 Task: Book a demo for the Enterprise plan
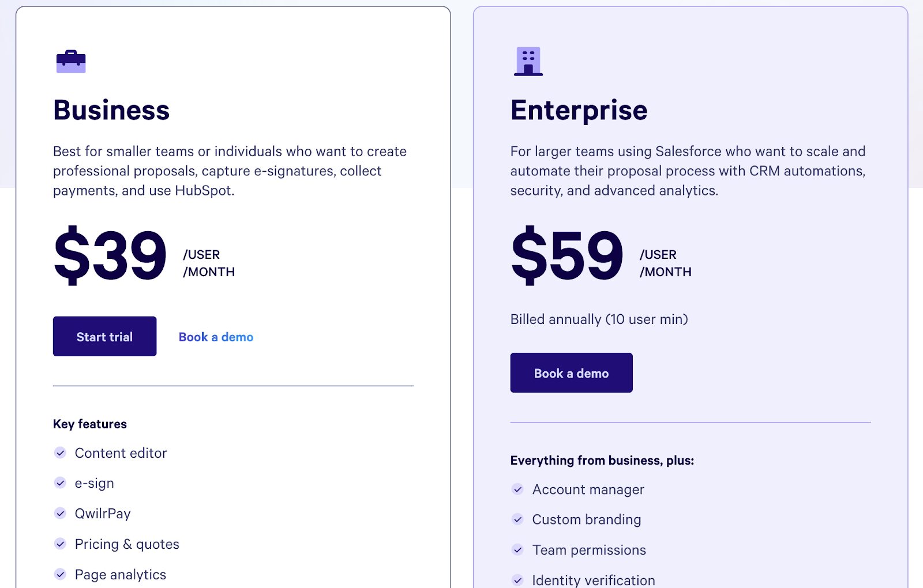click(x=571, y=372)
